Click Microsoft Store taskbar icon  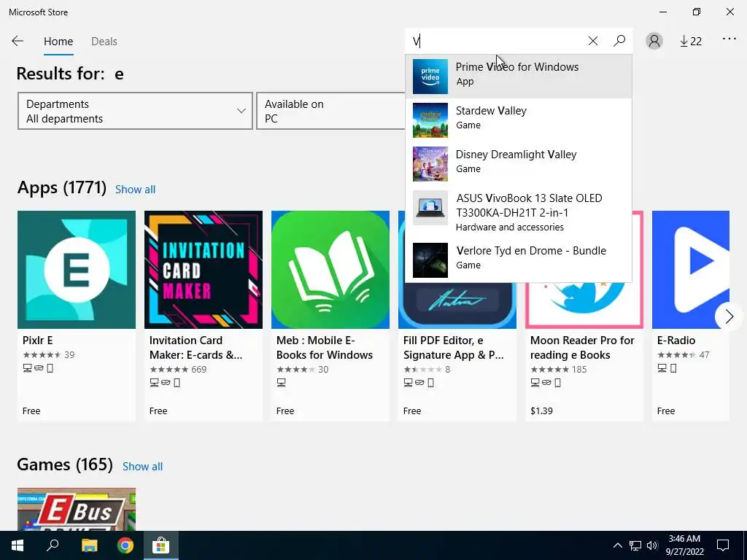click(161, 545)
